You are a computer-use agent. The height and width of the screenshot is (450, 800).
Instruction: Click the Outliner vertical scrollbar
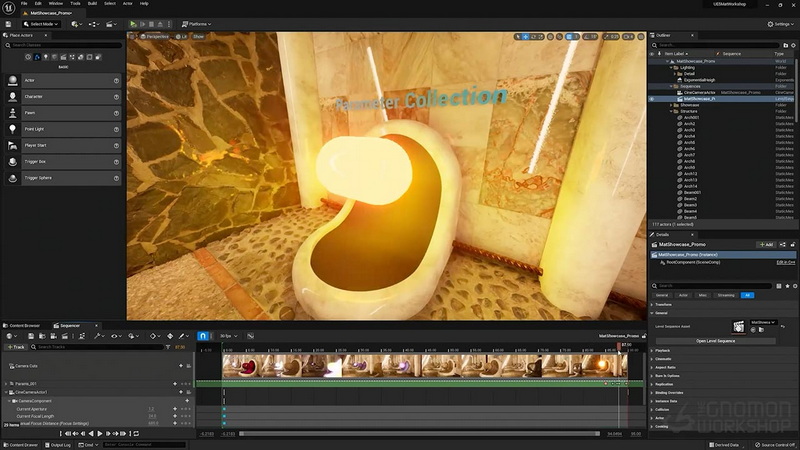click(796, 91)
